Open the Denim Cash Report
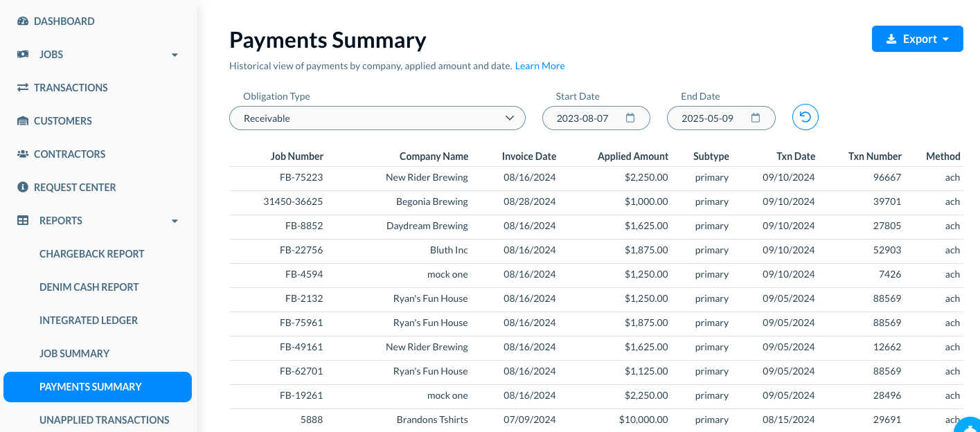The width and height of the screenshot is (980, 432). 89,287
